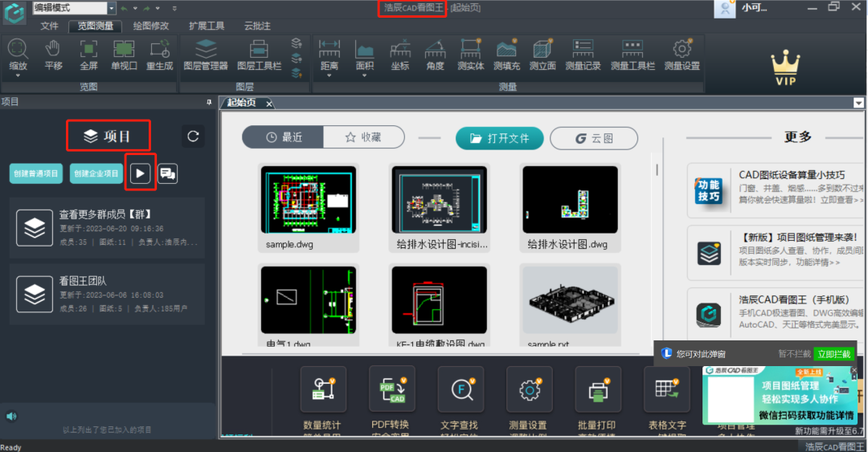Image resolution: width=868 pixels, height=452 pixels.
Task: Switch to 单视口 single viewport
Action: (124, 55)
